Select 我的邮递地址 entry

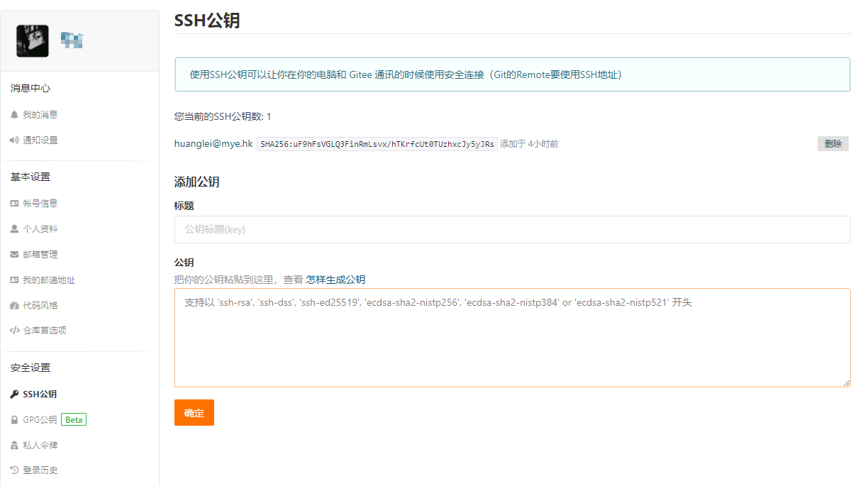[49, 280]
